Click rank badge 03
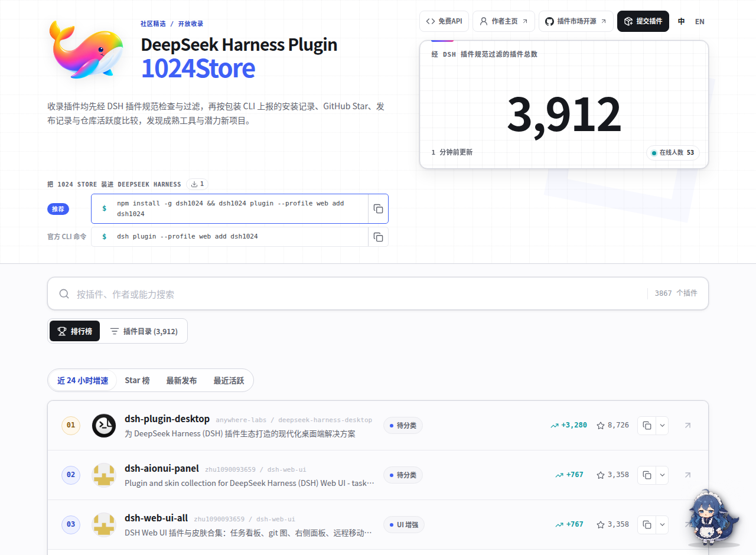This screenshot has width=756, height=555. 71,524
